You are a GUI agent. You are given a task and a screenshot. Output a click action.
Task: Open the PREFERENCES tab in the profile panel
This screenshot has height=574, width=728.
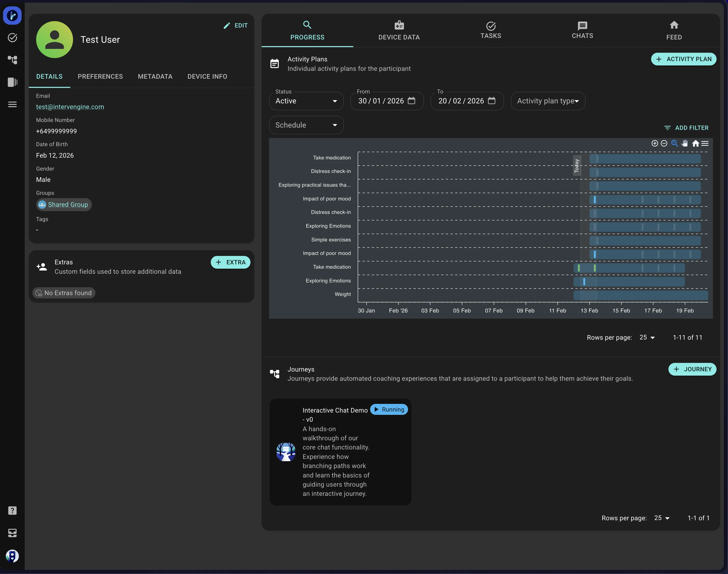point(101,76)
